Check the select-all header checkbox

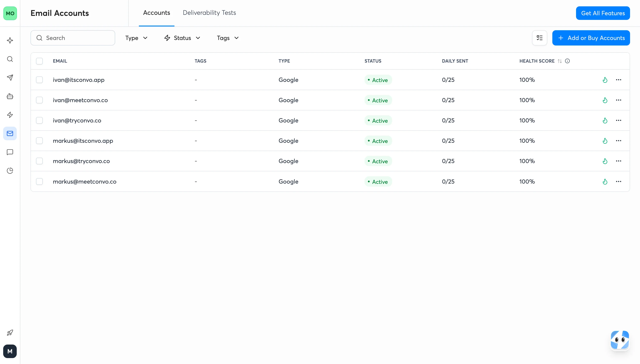pos(39,61)
